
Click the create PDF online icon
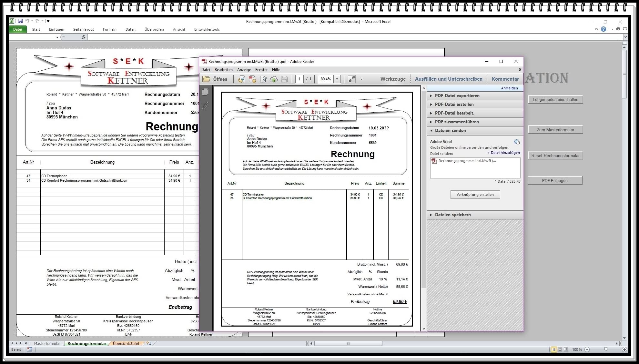(252, 79)
